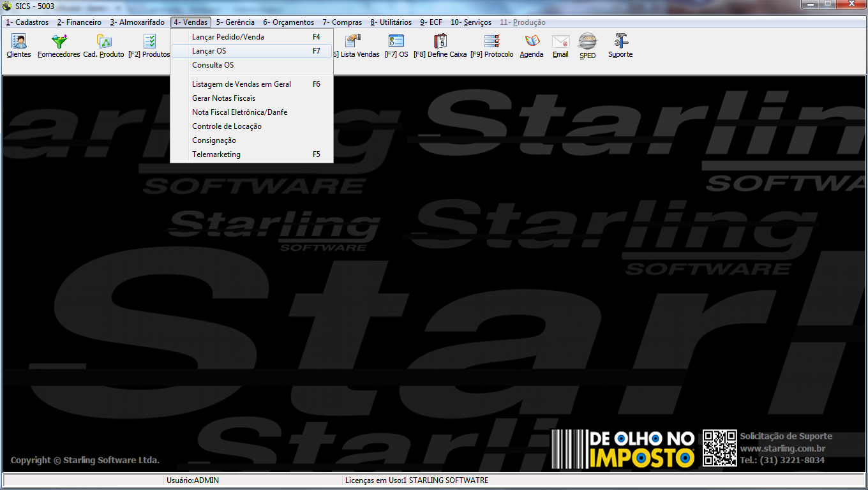This screenshot has width=868, height=490.
Task: Open the SPED toolbar icon
Action: coord(588,47)
